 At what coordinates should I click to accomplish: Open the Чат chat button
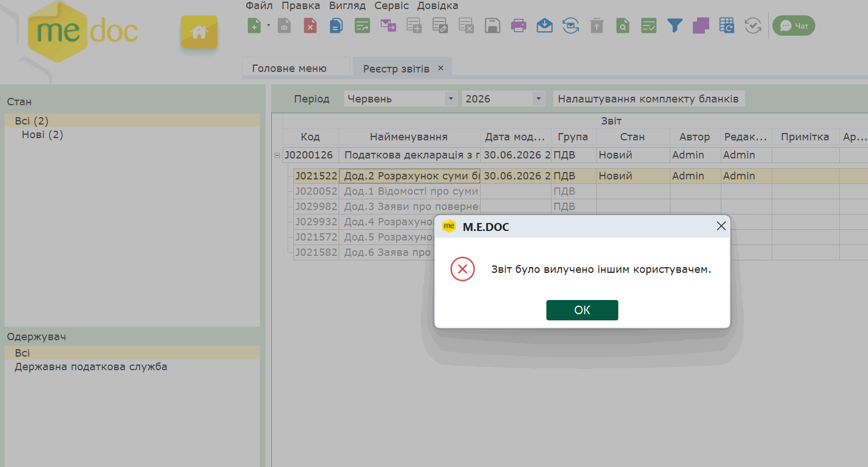[x=794, y=25]
